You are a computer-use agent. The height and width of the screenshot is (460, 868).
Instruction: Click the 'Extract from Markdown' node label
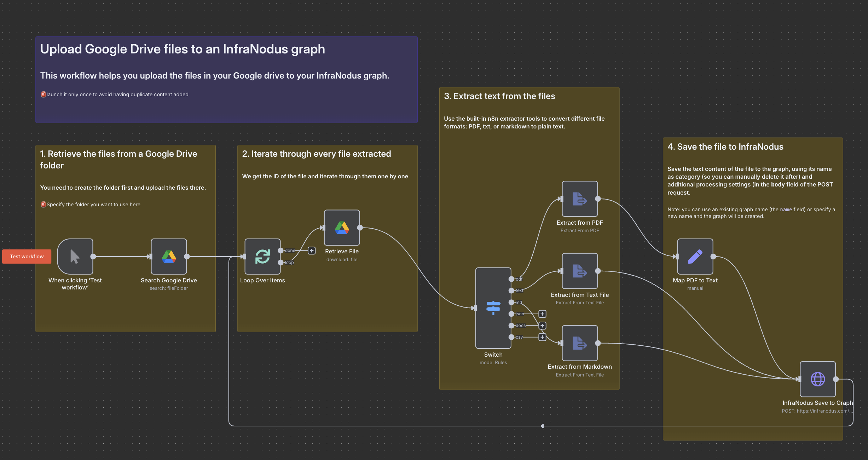pyautogui.click(x=580, y=367)
